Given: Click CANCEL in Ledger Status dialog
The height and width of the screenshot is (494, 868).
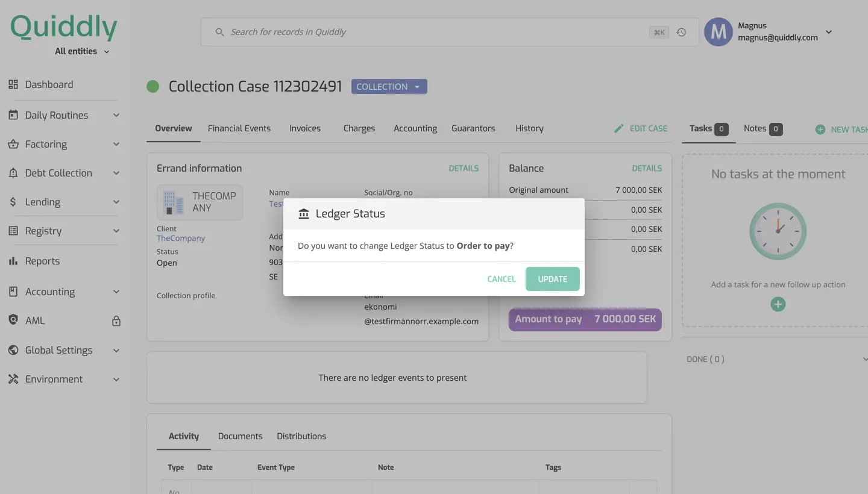Looking at the screenshot, I should (x=502, y=279).
